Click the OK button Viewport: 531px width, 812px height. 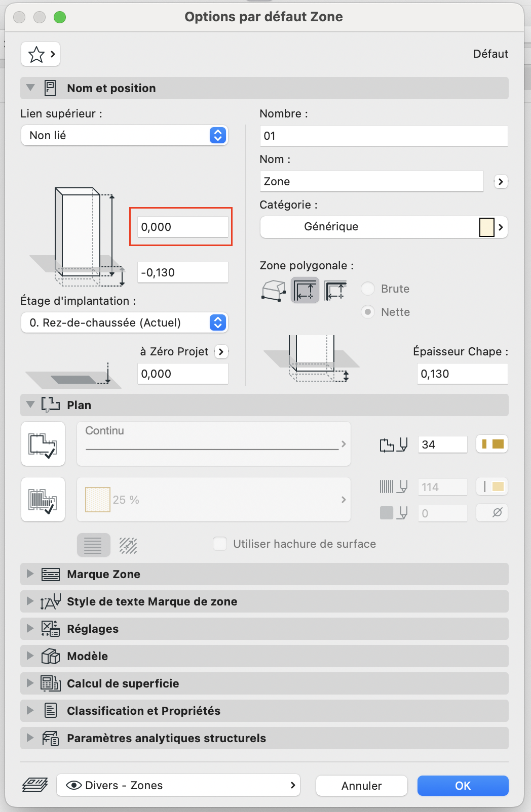[463, 786]
